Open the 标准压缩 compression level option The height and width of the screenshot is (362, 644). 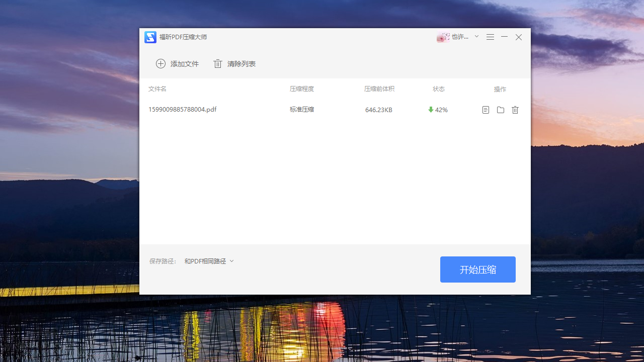[x=301, y=109]
